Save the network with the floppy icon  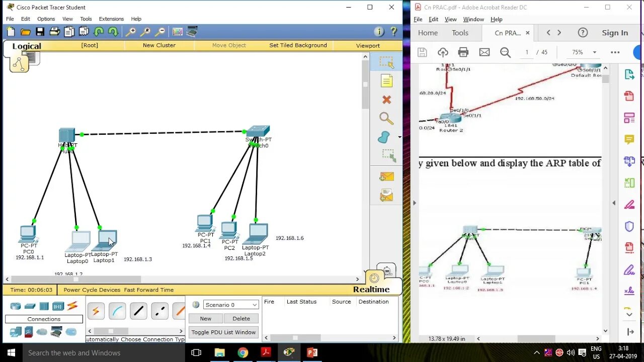[x=40, y=32]
